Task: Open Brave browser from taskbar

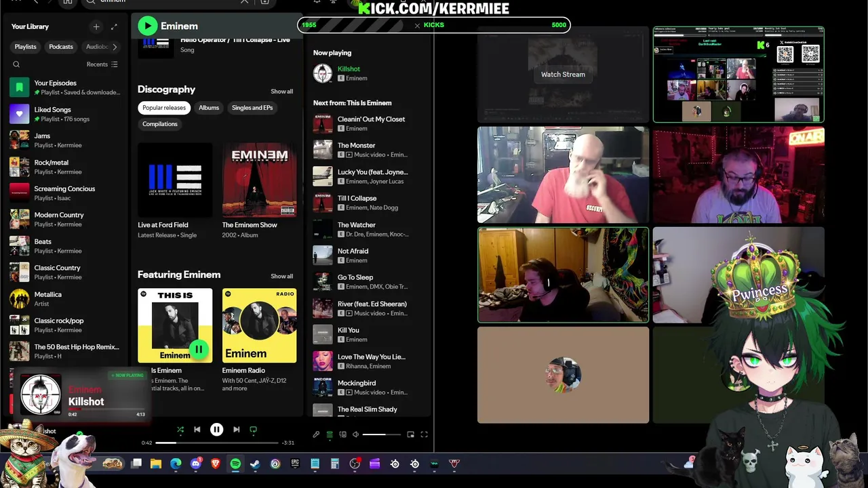Action: tap(216, 464)
